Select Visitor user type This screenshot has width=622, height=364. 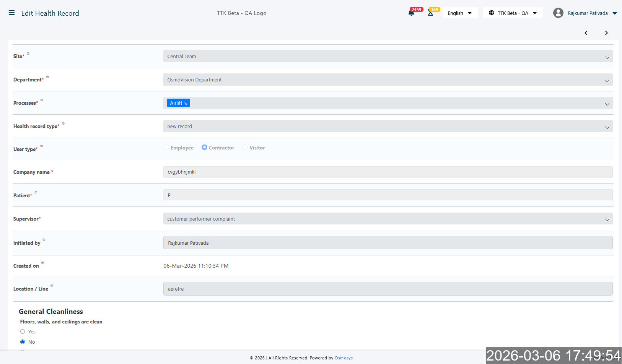(x=245, y=148)
